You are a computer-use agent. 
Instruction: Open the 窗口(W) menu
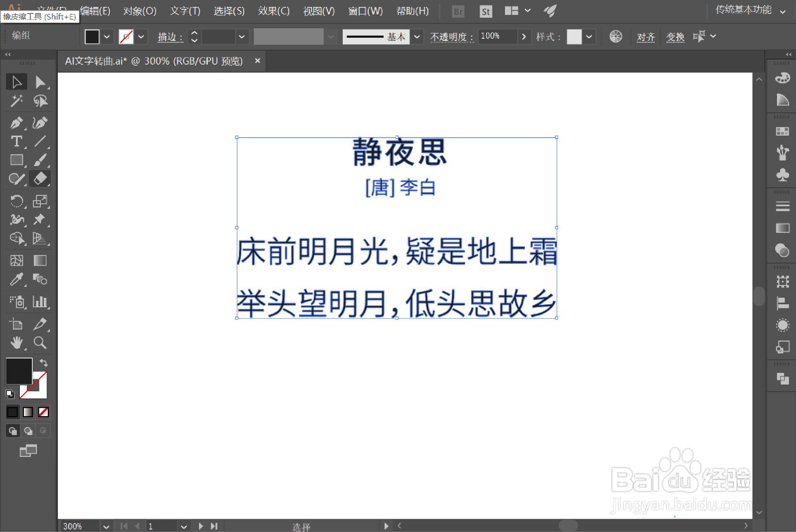365,11
